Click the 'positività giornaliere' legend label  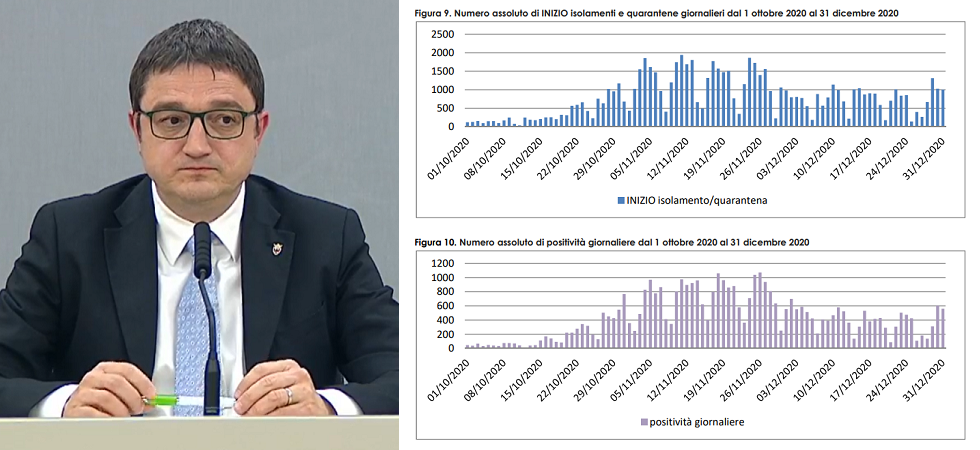point(697,422)
